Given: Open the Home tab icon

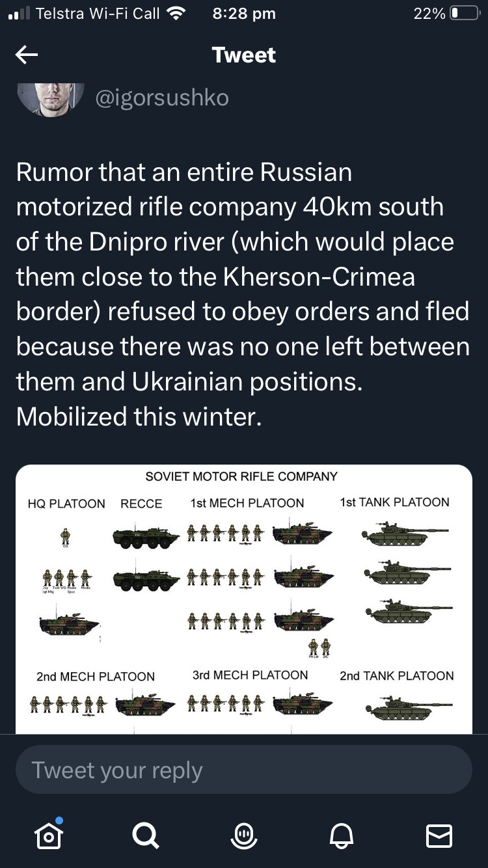Looking at the screenshot, I should [49, 835].
